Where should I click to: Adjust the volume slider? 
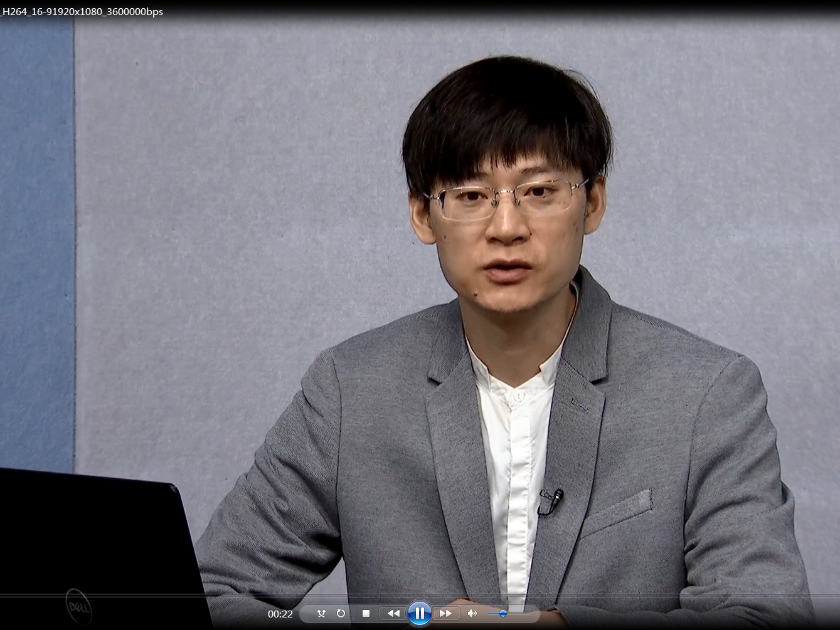509,614
